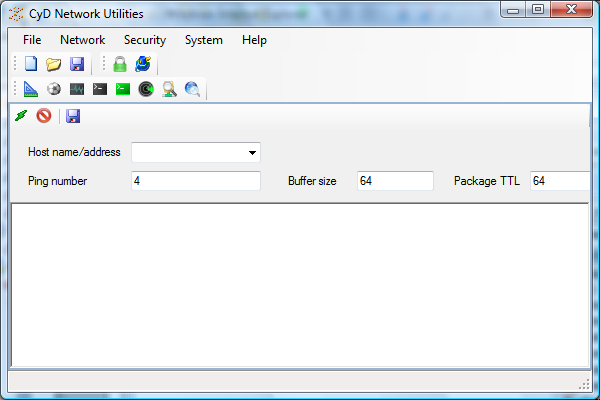
Task: Open the Security menu
Action: 145,40
